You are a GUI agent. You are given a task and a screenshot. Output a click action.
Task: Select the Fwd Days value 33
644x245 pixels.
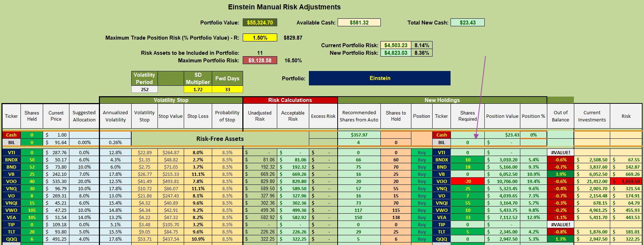tap(227, 89)
